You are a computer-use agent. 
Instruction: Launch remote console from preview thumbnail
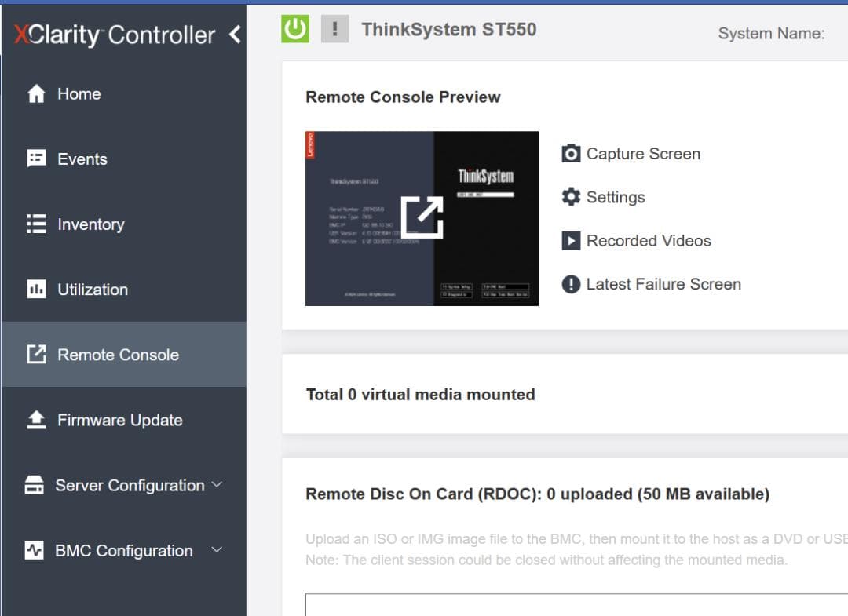pyautogui.click(x=422, y=217)
